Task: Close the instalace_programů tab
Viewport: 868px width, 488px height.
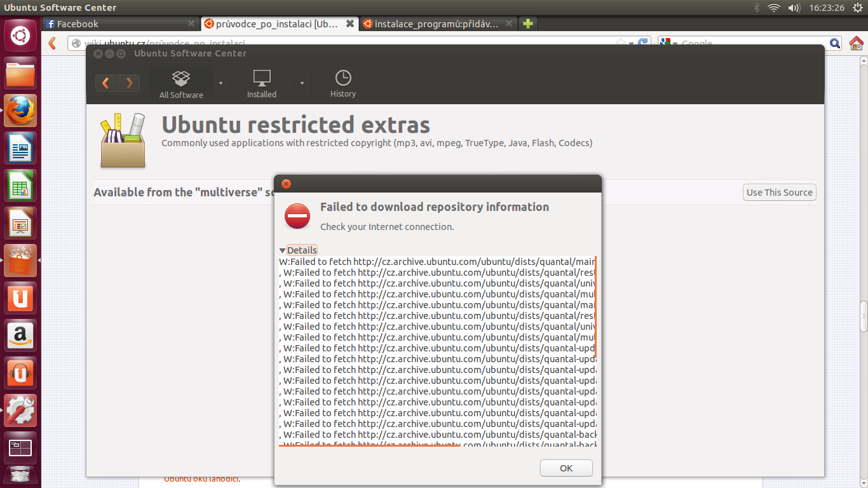Action: [x=508, y=24]
